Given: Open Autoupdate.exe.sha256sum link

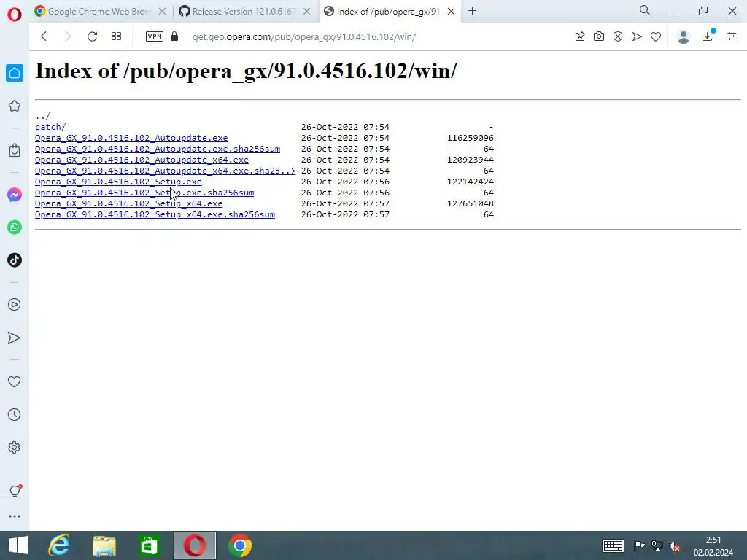Looking at the screenshot, I should pyautogui.click(x=158, y=149).
